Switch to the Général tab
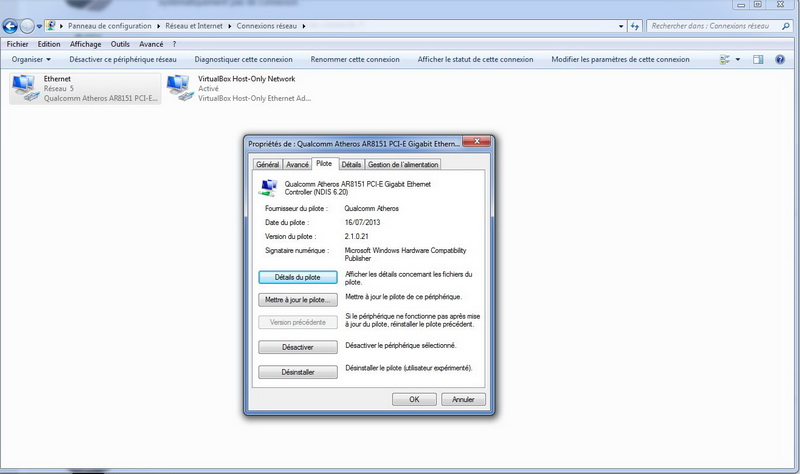The width and height of the screenshot is (800, 474). [267, 165]
